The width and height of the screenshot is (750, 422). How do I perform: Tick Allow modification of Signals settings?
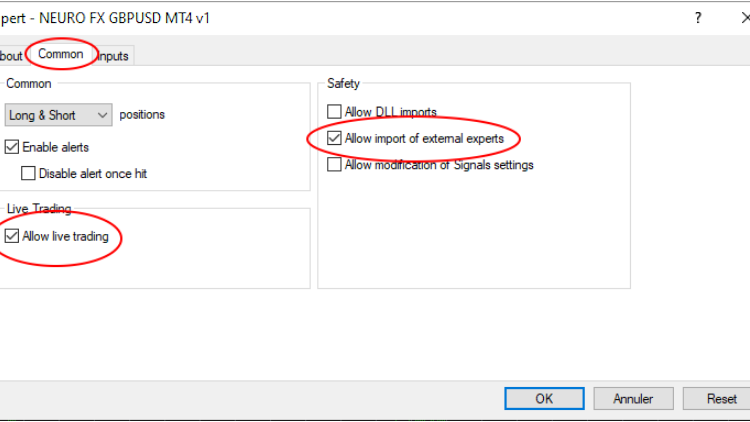tap(335, 165)
